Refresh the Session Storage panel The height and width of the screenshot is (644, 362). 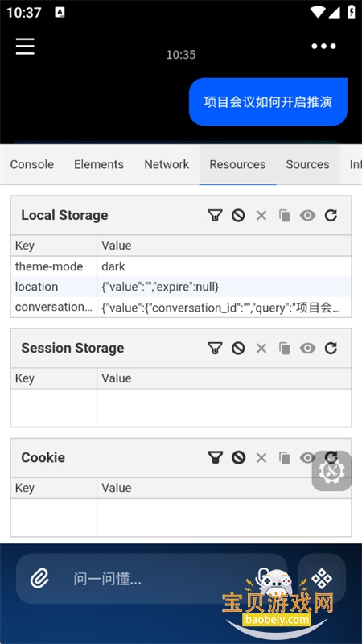click(x=331, y=349)
